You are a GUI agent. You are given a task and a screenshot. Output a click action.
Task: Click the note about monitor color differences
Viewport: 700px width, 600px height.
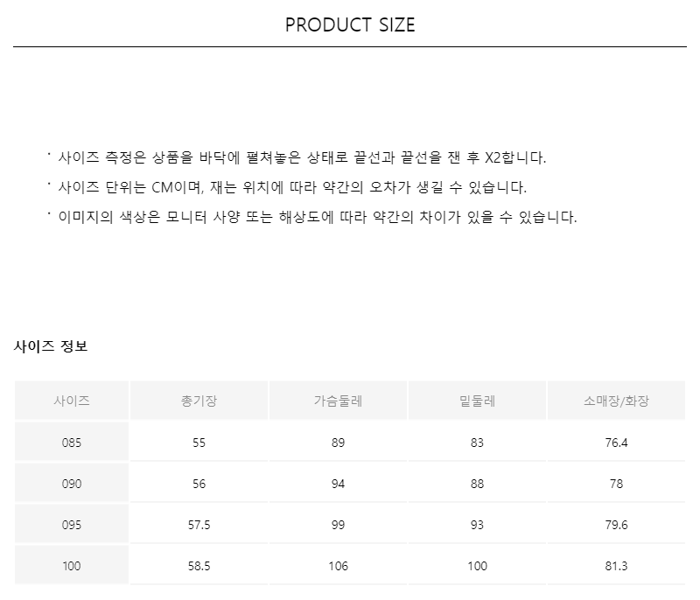[318, 217]
